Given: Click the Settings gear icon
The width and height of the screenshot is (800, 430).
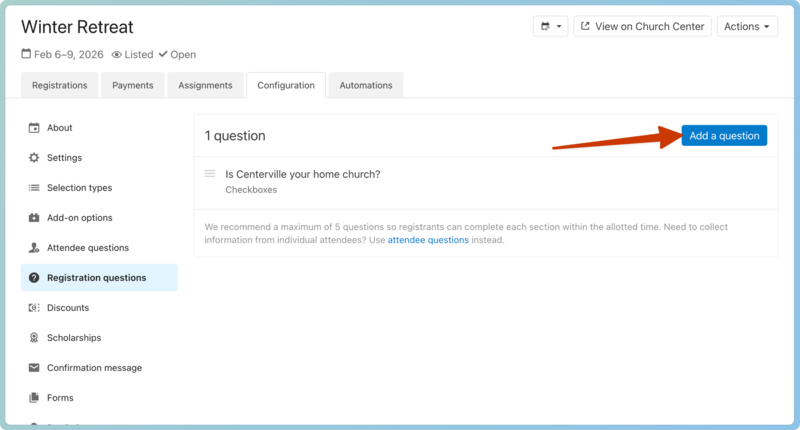Looking at the screenshot, I should click(34, 158).
